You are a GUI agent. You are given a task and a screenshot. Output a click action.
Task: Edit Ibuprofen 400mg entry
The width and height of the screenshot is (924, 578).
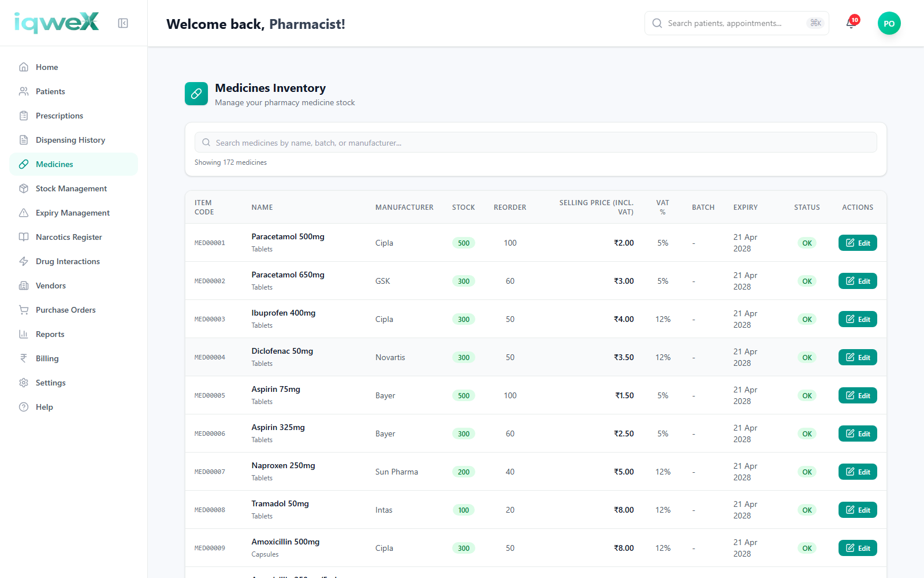(x=858, y=319)
